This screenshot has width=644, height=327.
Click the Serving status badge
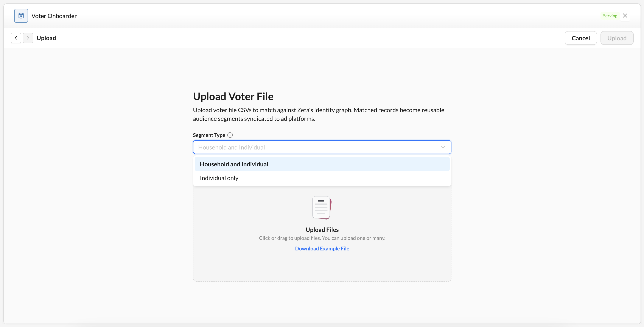click(610, 16)
